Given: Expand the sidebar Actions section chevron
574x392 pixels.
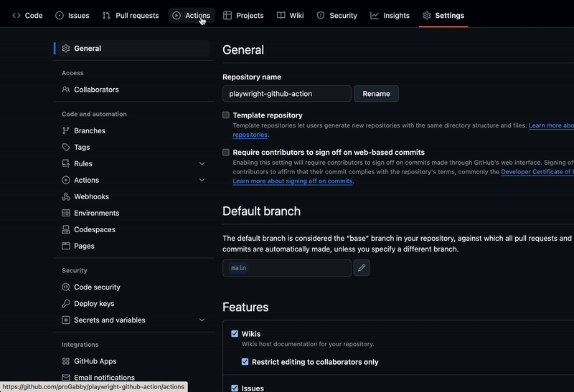Looking at the screenshot, I should click(x=202, y=180).
